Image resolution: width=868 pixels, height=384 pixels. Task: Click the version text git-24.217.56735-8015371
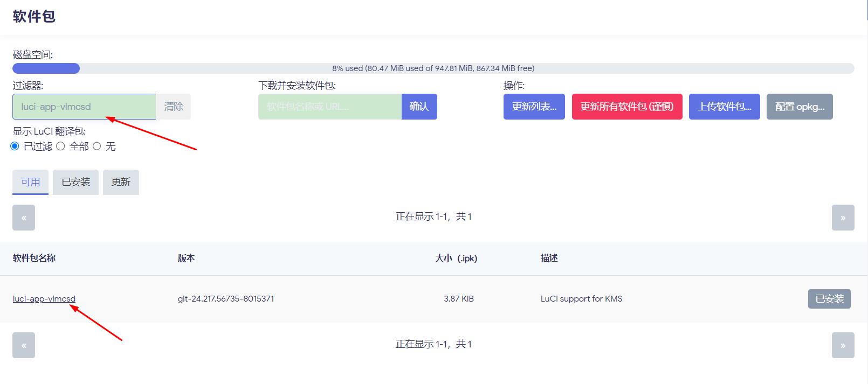(x=226, y=299)
